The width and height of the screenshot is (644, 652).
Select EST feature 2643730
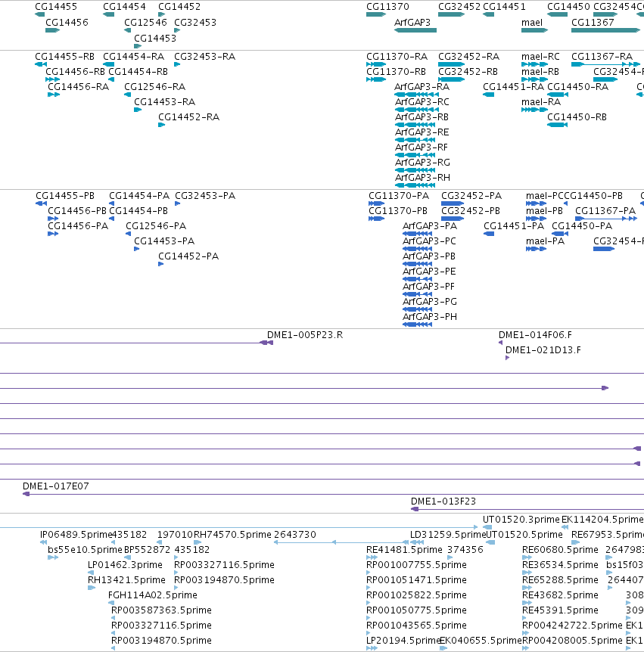[x=341, y=542]
